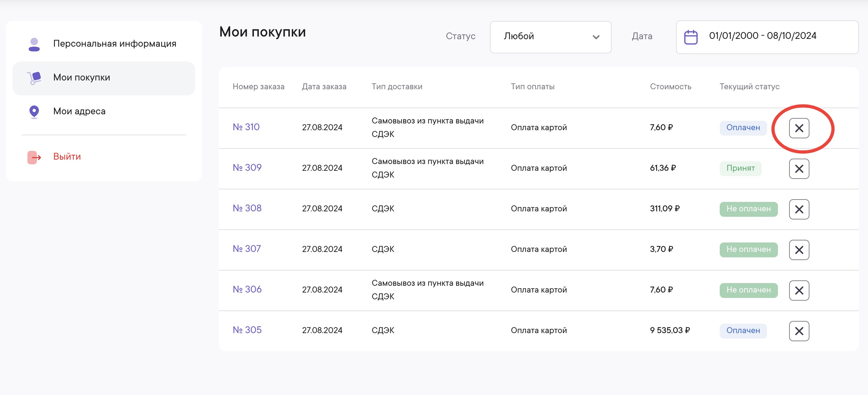Cancel order № 306 with the X button
This screenshot has height=395, width=868.
coord(799,291)
